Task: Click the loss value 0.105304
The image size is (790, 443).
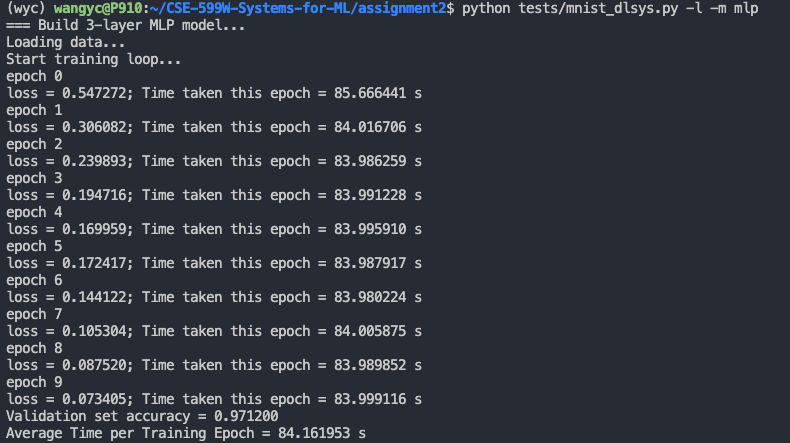Action: [x=92, y=332]
